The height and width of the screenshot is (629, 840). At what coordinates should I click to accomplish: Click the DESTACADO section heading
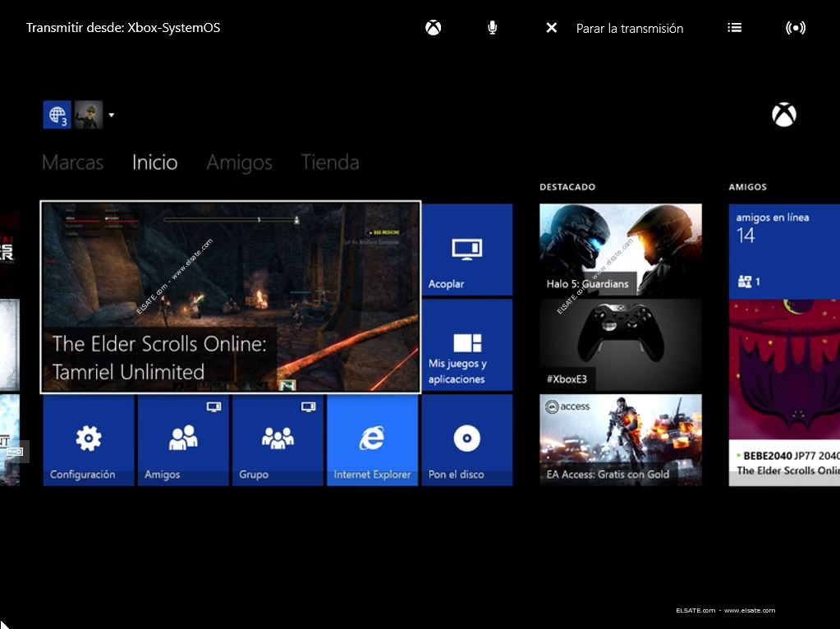click(x=567, y=187)
